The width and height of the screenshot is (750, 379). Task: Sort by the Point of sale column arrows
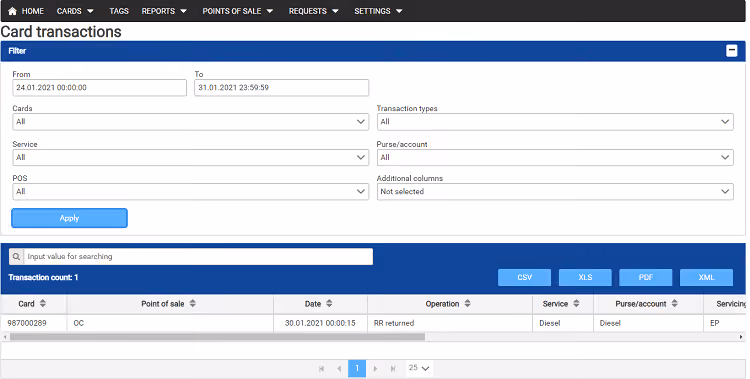[193, 303]
